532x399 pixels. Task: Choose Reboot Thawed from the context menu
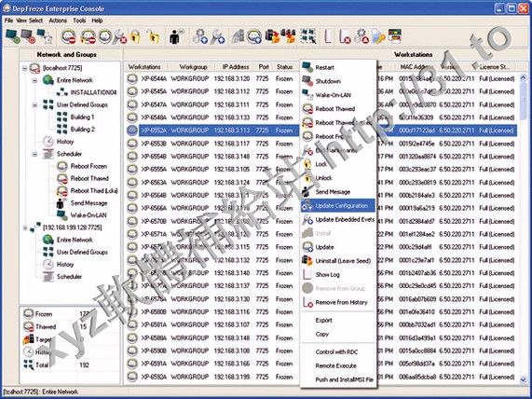pyautogui.click(x=338, y=109)
